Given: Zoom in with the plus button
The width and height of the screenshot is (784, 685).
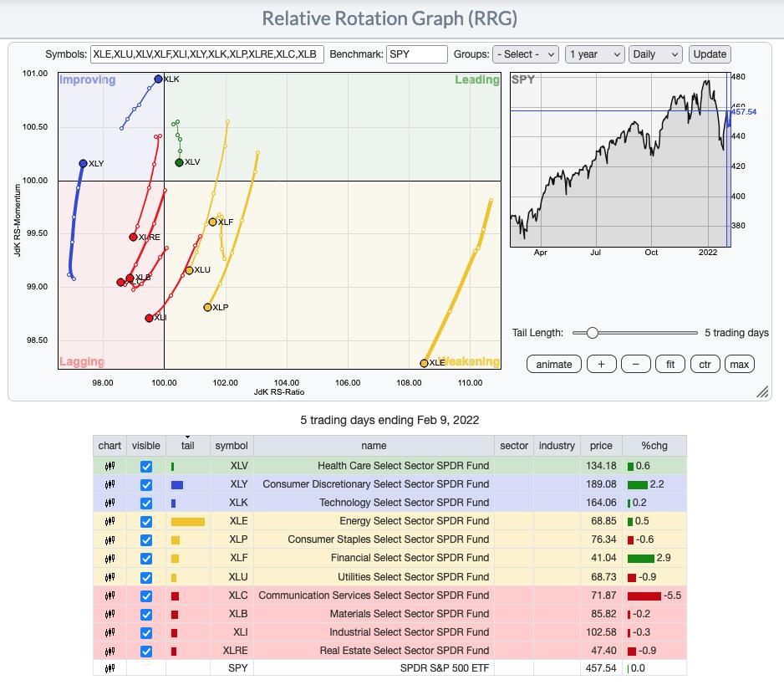Looking at the screenshot, I should click(601, 365).
